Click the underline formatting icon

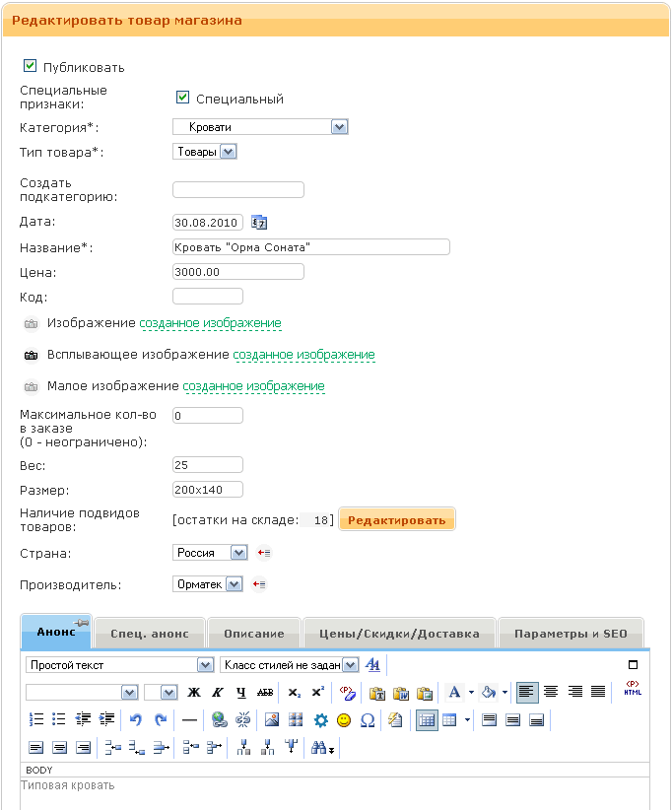(240, 693)
